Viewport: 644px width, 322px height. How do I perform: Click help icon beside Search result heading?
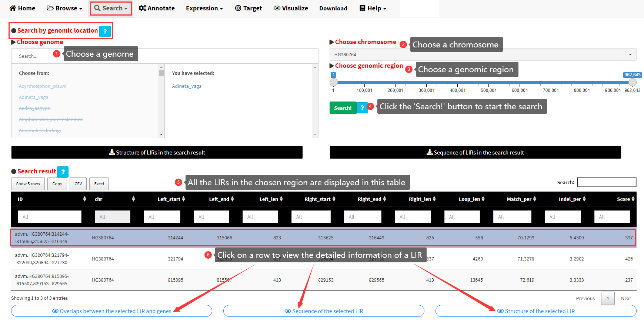pos(63,172)
